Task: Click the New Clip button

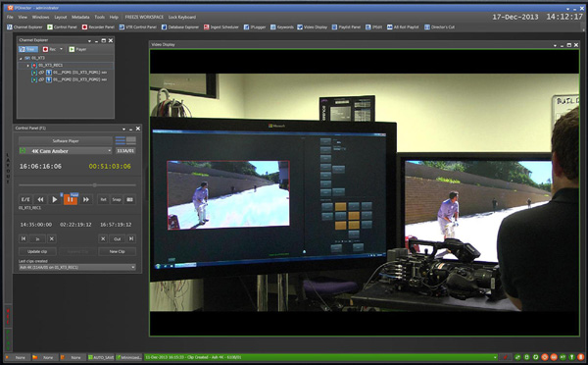Action: click(117, 251)
